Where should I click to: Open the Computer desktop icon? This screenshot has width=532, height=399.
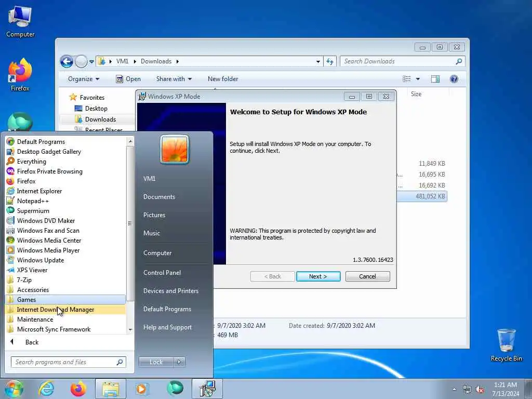(x=20, y=21)
